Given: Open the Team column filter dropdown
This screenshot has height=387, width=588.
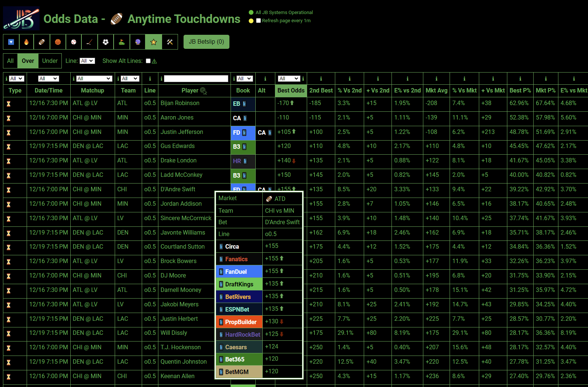Looking at the screenshot, I should [x=130, y=79].
